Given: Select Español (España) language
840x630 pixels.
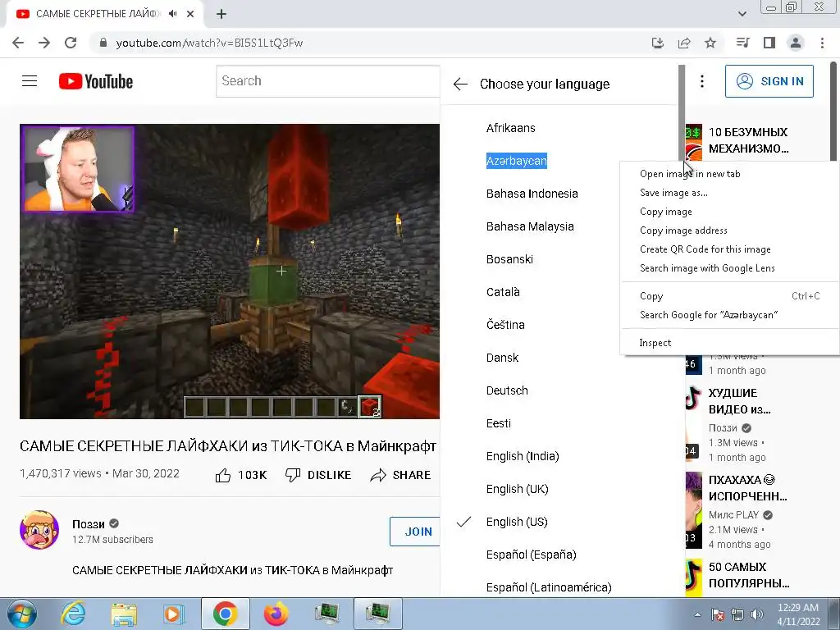Looking at the screenshot, I should (531, 555).
